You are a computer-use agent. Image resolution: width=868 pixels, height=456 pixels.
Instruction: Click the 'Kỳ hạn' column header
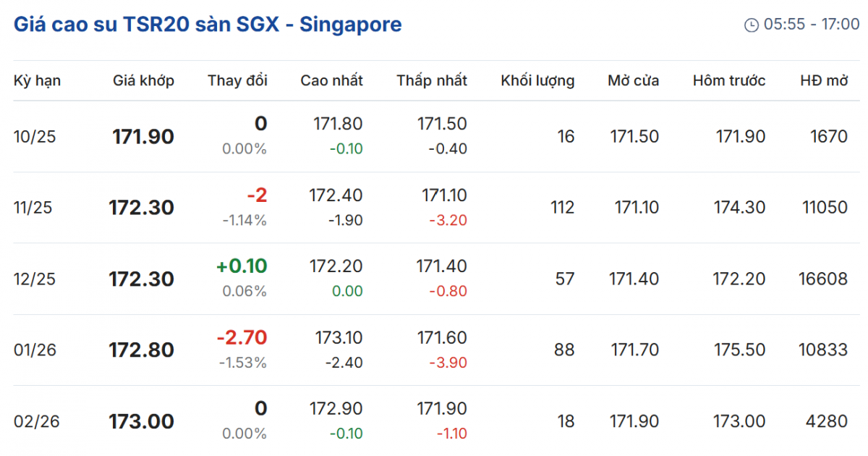[37, 80]
